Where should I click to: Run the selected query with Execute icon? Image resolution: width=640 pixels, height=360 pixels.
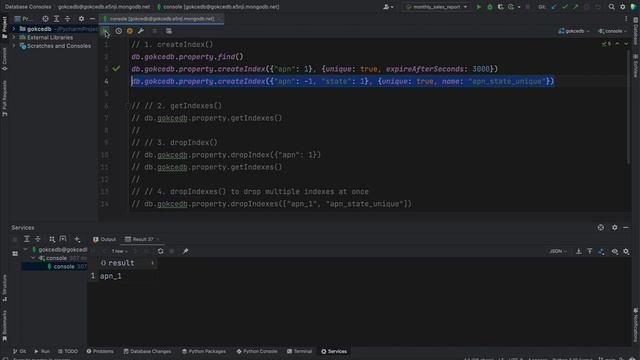click(105, 31)
